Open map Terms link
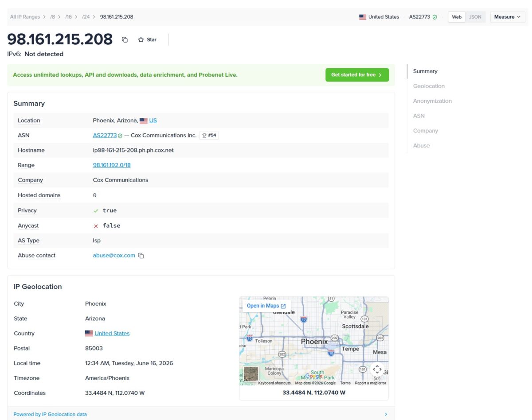 [x=345, y=383]
